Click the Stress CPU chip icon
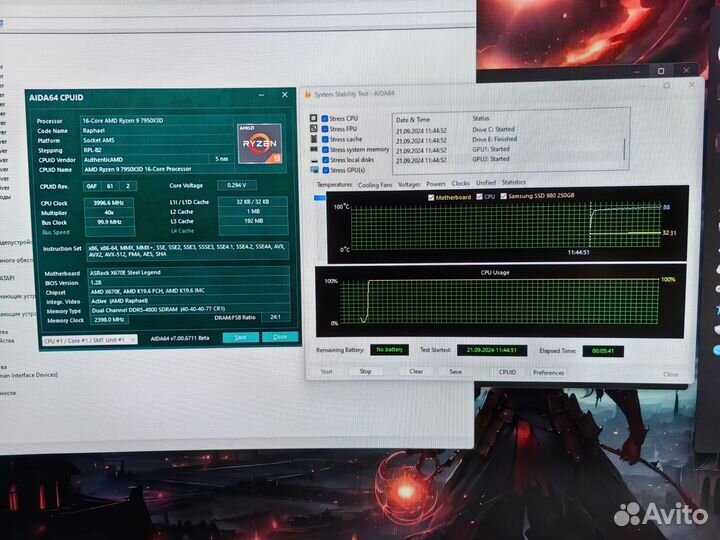The width and height of the screenshot is (720, 540). pos(313,118)
